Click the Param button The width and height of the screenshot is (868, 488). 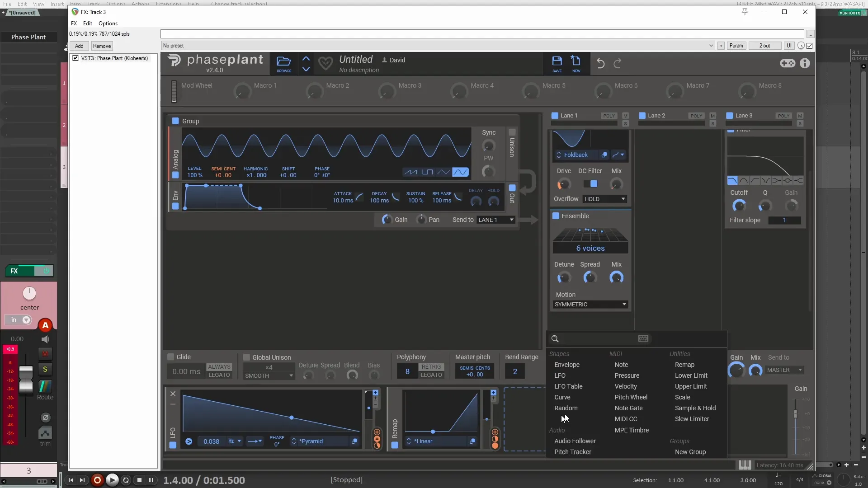pyautogui.click(x=736, y=46)
